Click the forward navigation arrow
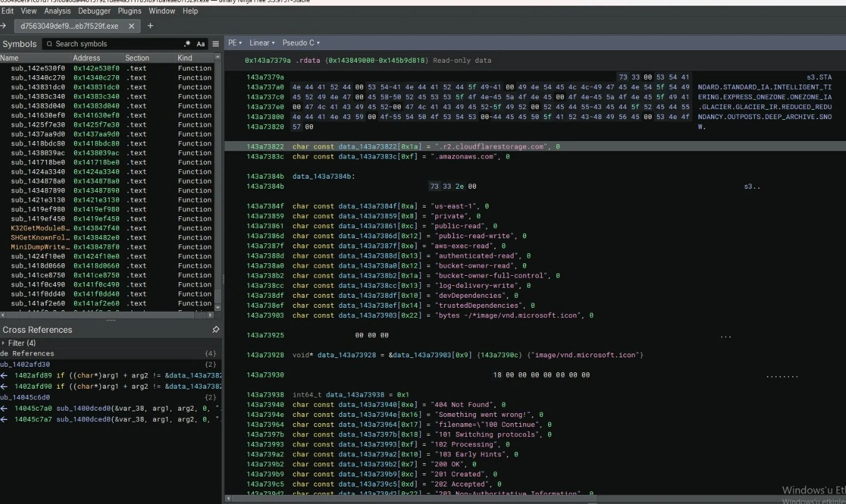846x504 pixels. [x=3, y=26]
